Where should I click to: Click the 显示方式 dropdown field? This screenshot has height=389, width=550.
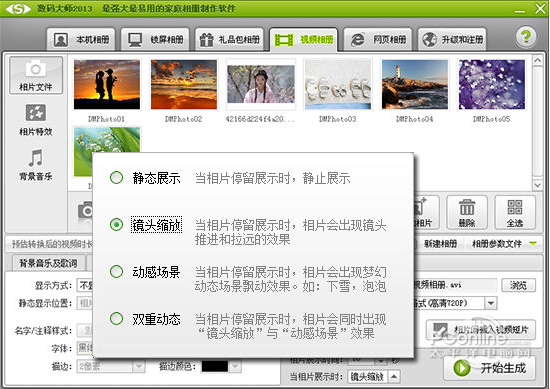coord(85,285)
